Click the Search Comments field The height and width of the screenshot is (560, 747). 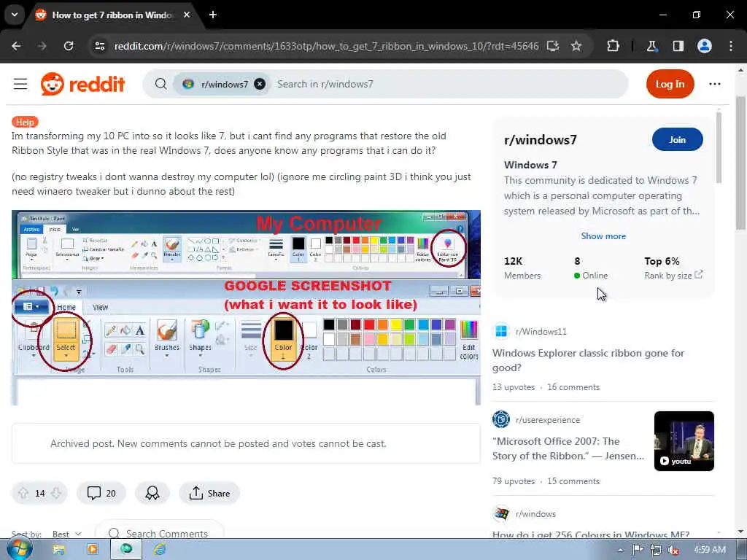coord(160,533)
